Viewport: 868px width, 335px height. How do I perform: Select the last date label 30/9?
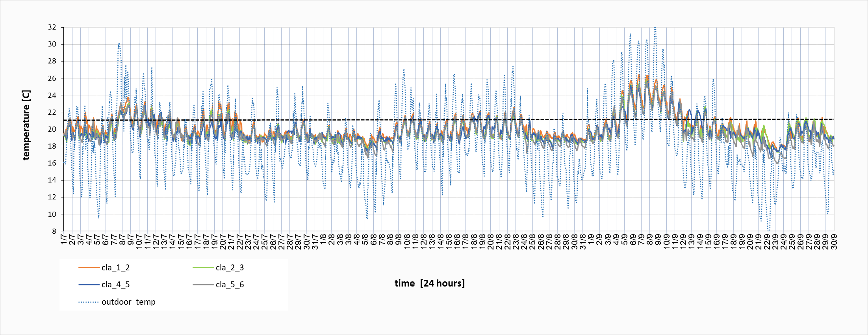pyautogui.click(x=834, y=241)
